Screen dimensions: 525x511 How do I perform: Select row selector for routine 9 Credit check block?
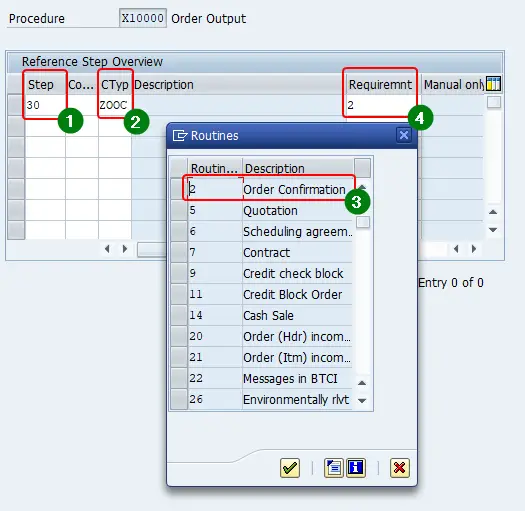179,273
